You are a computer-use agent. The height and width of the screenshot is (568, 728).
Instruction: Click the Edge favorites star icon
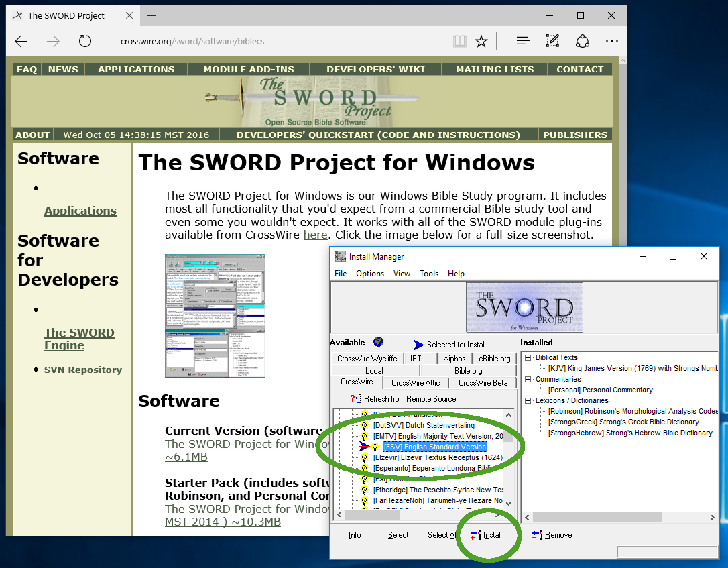tap(481, 42)
